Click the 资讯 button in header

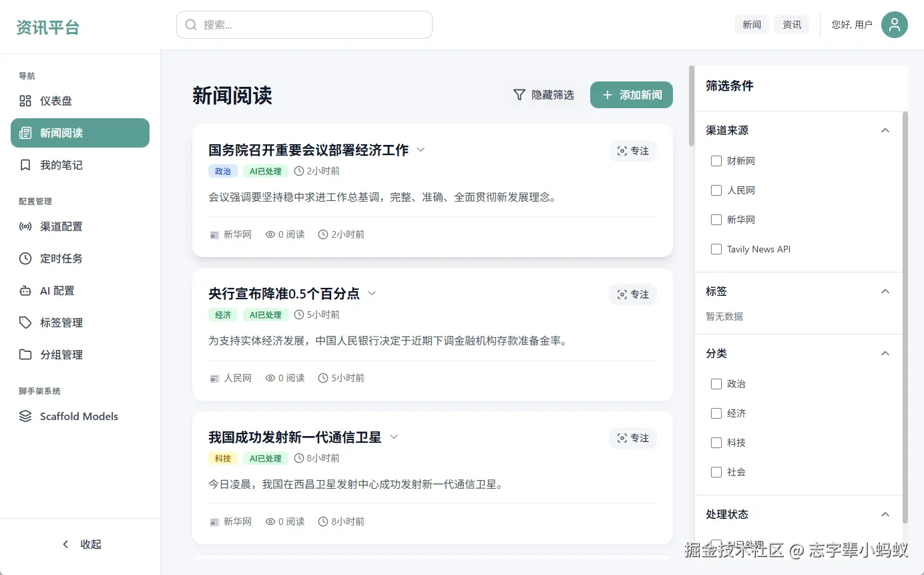click(x=792, y=25)
